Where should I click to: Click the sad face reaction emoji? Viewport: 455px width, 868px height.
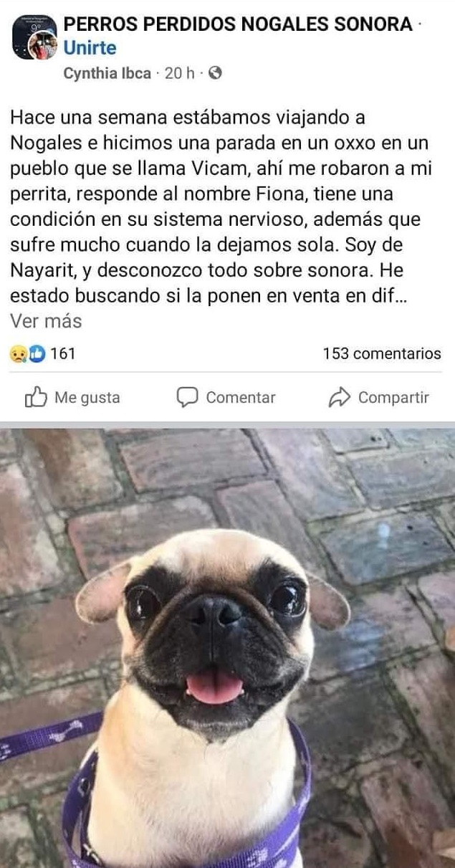(x=18, y=353)
